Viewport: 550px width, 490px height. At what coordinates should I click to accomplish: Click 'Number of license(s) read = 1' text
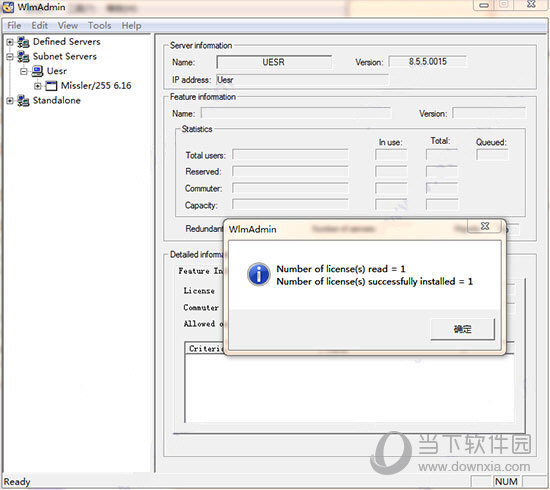341,269
